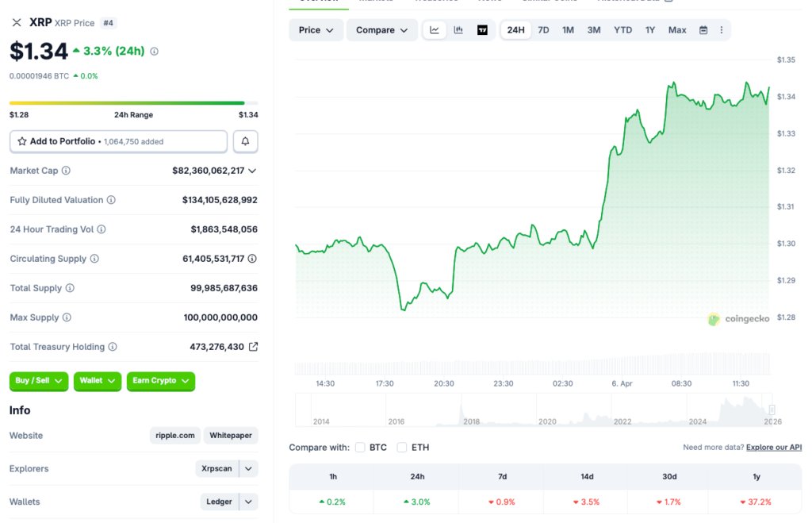The image size is (812, 523).
Task: Open the TradingView chart icon
Action: tap(481, 29)
